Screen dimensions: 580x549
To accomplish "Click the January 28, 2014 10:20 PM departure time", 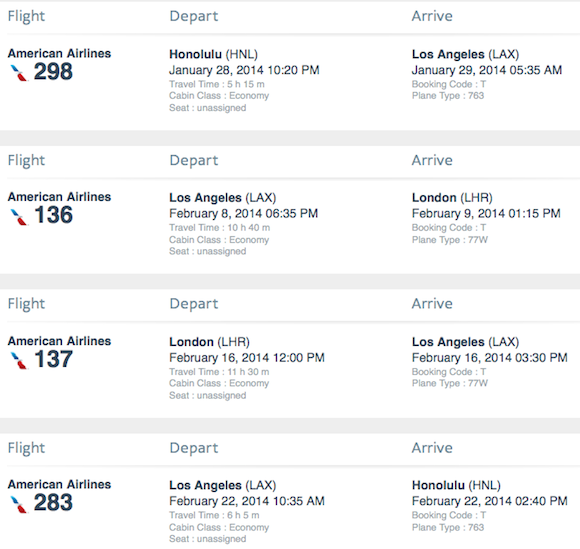I will [x=244, y=70].
